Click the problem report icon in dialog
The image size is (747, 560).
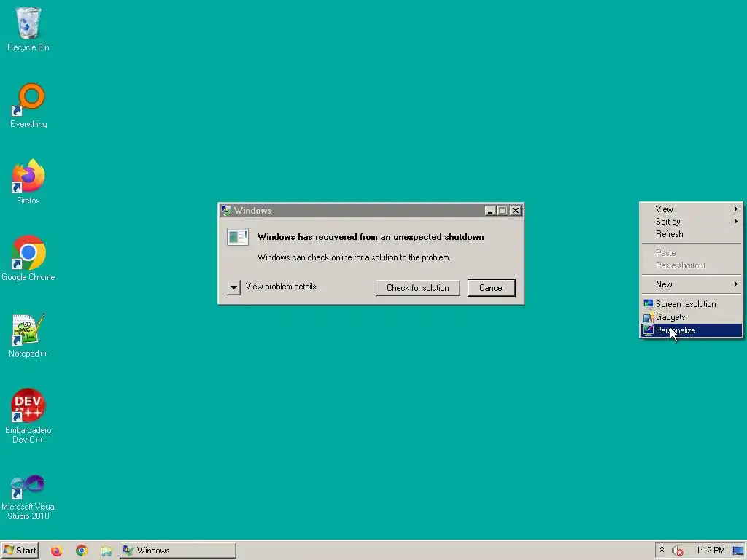tap(238, 236)
